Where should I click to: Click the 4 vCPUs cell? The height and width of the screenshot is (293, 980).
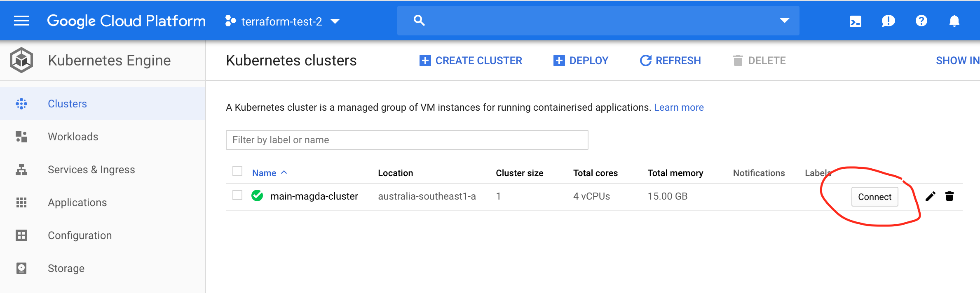[591, 196]
